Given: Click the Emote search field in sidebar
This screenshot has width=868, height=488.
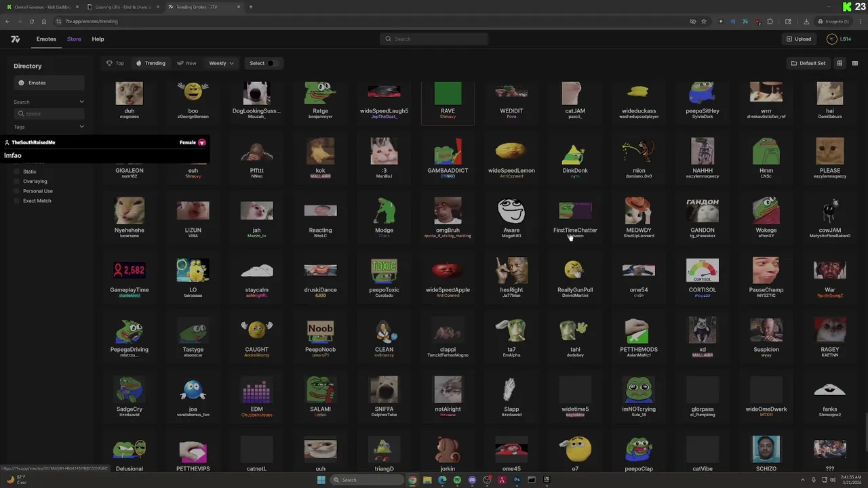Looking at the screenshot, I should click(x=49, y=114).
